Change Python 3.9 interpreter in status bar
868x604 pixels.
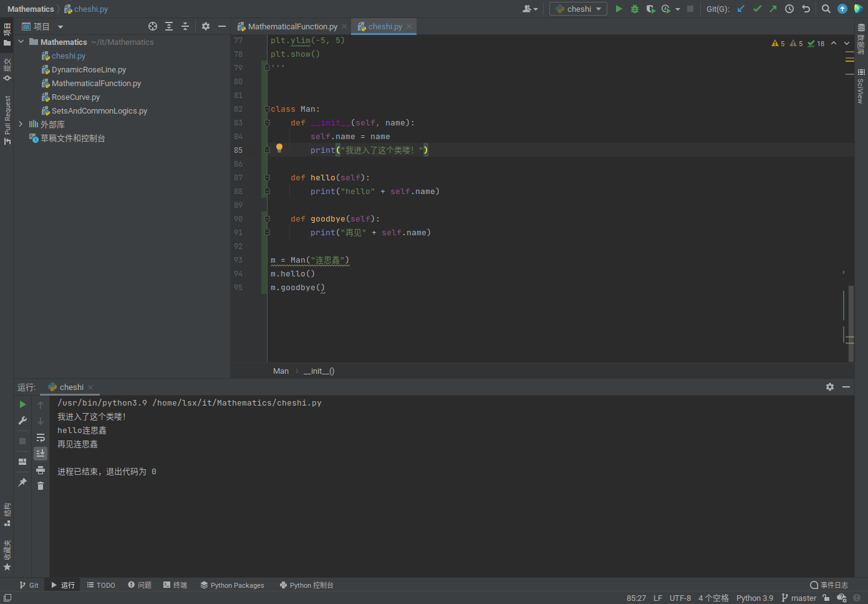[755, 598]
